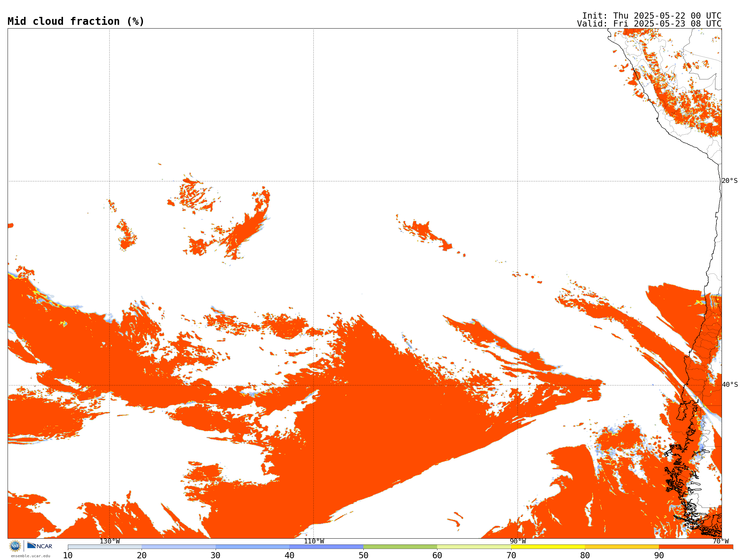Click the 90°W longitude label
Viewport: 744px width, 560px height.
518,541
